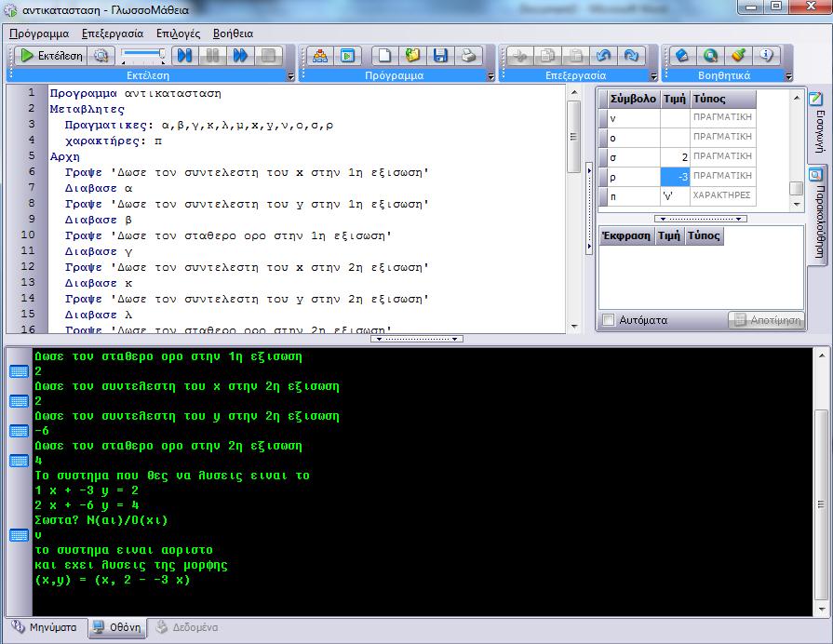Click the pause execution icon
Image resolution: width=833 pixels, height=644 pixels.
(212, 55)
